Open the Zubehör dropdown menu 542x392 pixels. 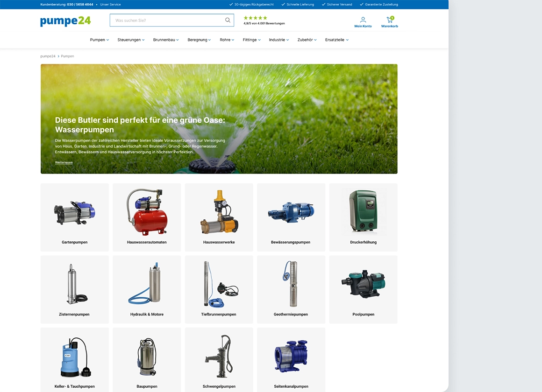click(x=307, y=40)
